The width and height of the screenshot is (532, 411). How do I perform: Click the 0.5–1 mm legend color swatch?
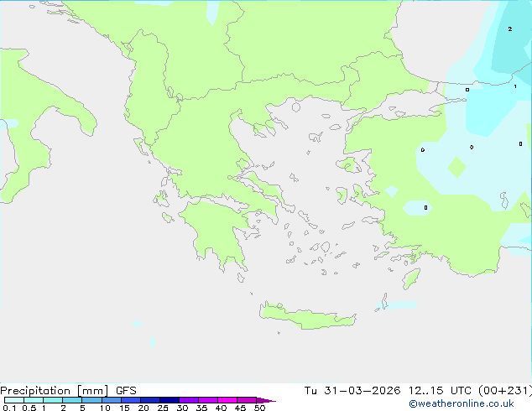tap(34, 400)
